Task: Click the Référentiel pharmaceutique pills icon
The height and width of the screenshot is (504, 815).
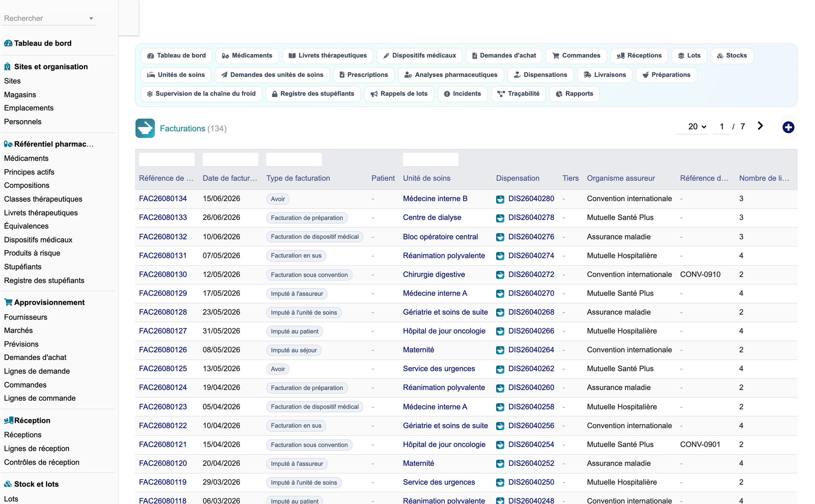Action: click(x=8, y=144)
